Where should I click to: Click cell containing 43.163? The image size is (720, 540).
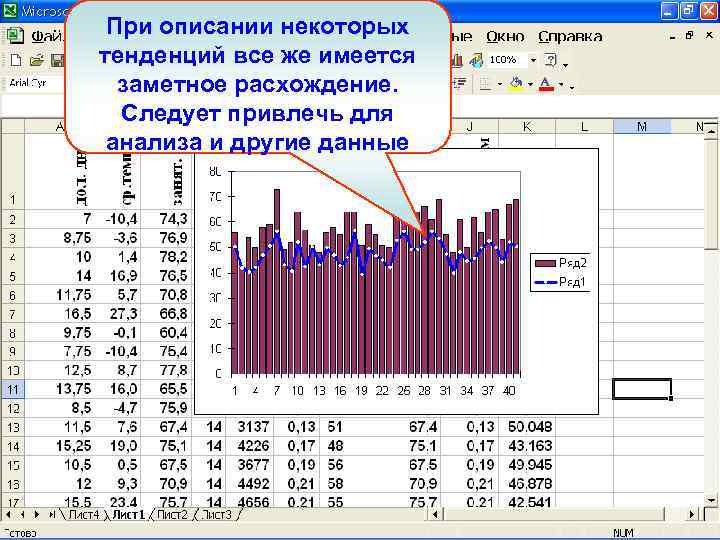(x=527, y=446)
